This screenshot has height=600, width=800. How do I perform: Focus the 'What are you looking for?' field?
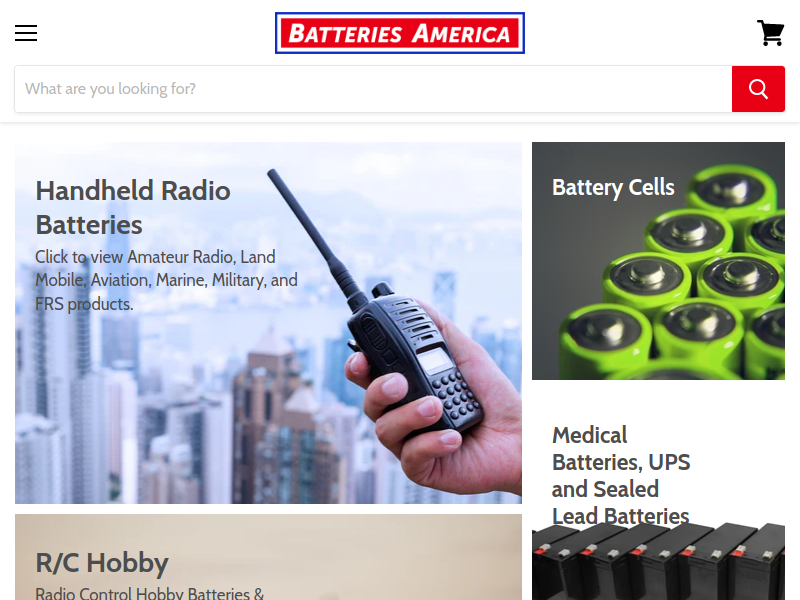(x=373, y=89)
